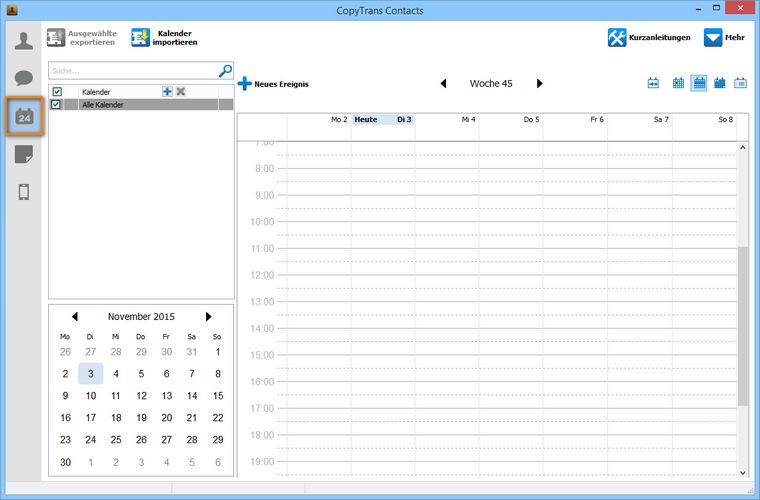Click the 10:00 time label
This screenshot has width=760, height=500.
click(262, 222)
